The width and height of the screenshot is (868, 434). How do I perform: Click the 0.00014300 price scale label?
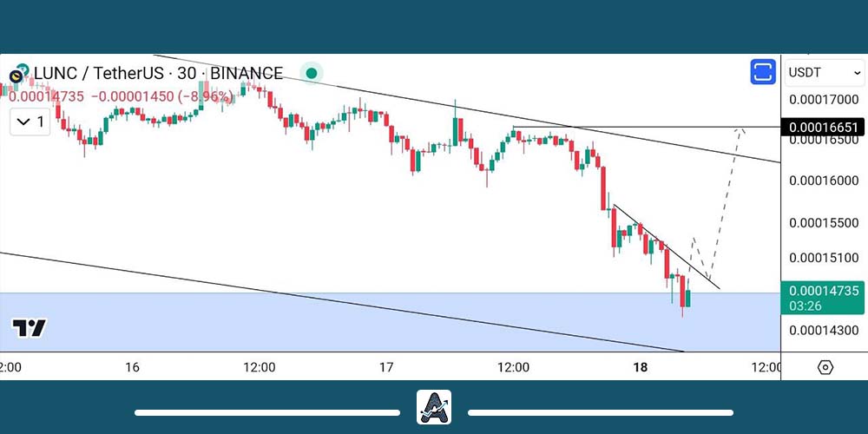[824, 331]
